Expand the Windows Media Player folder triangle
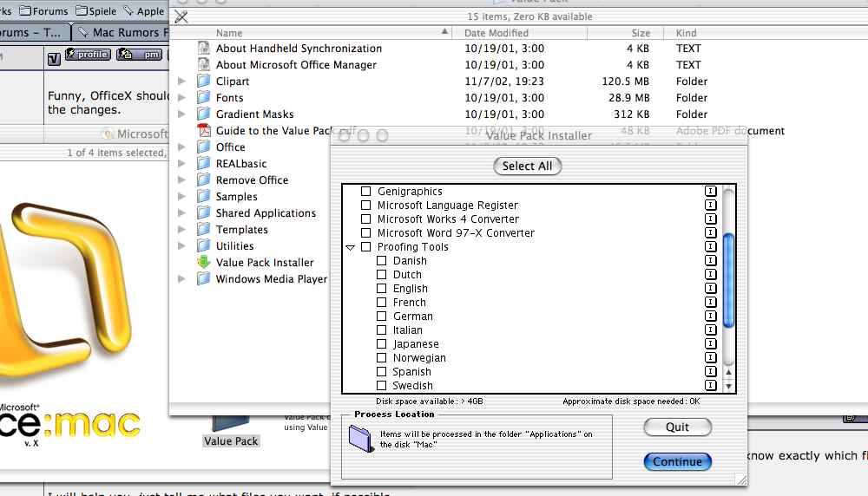 (x=181, y=278)
